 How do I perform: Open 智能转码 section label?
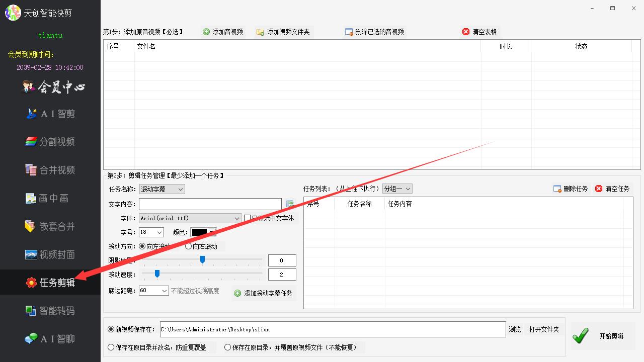pos(57,311)
